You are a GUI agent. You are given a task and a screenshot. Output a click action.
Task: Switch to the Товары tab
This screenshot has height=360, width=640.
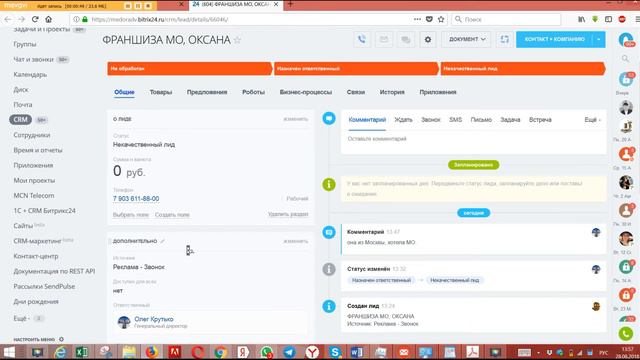(161, 92)
